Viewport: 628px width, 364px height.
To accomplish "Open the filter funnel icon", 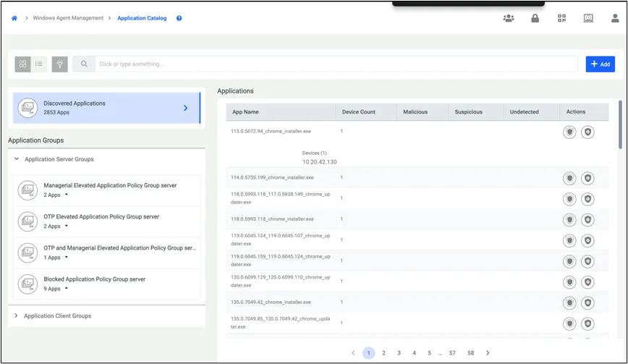I will [x=59, y=64].
